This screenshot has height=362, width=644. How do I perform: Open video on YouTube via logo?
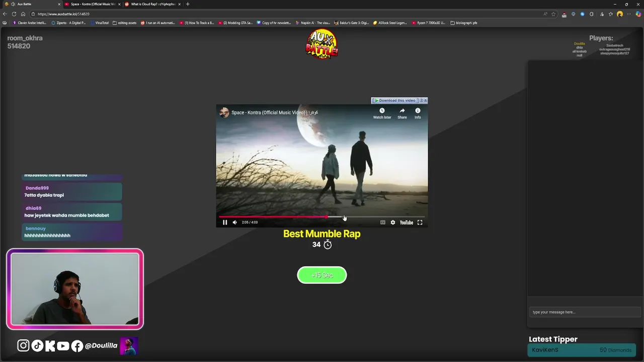[406, 222]
